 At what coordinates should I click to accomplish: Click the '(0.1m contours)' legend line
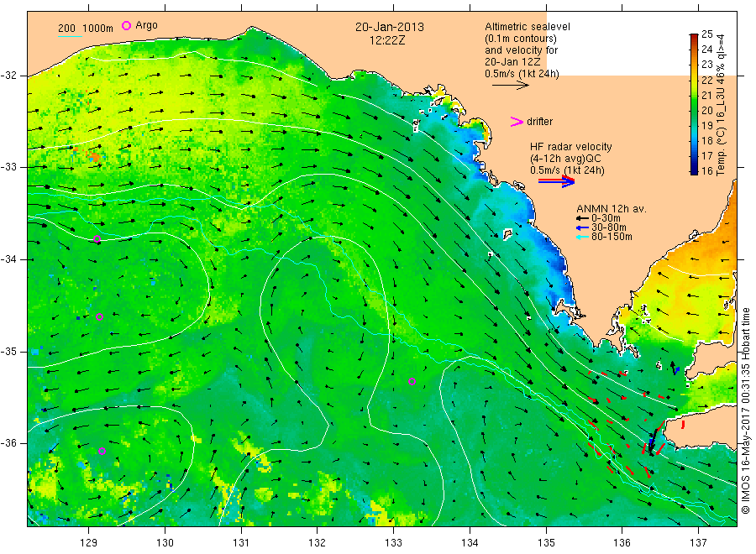point(521,39)
